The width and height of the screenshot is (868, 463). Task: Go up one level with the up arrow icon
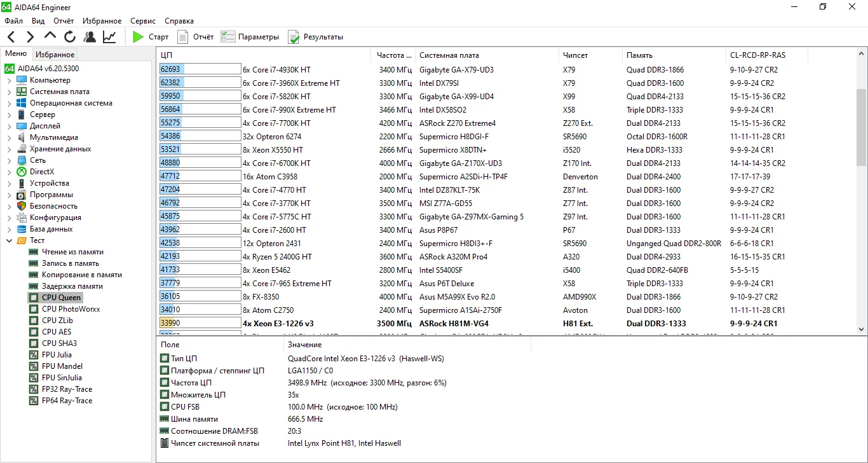(x=50, y=37)
